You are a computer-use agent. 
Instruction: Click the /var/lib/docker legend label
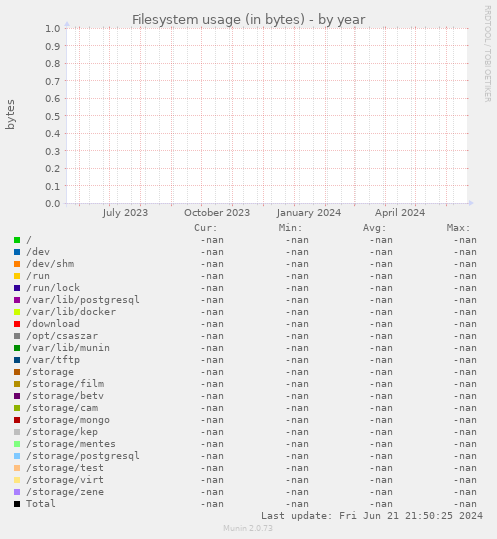[71, 312]
